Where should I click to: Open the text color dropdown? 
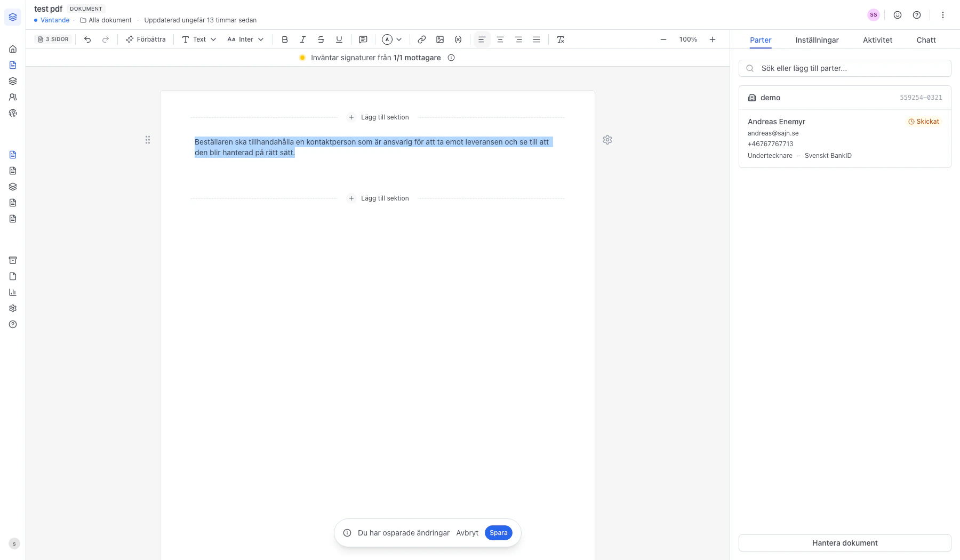click(392, 39)
